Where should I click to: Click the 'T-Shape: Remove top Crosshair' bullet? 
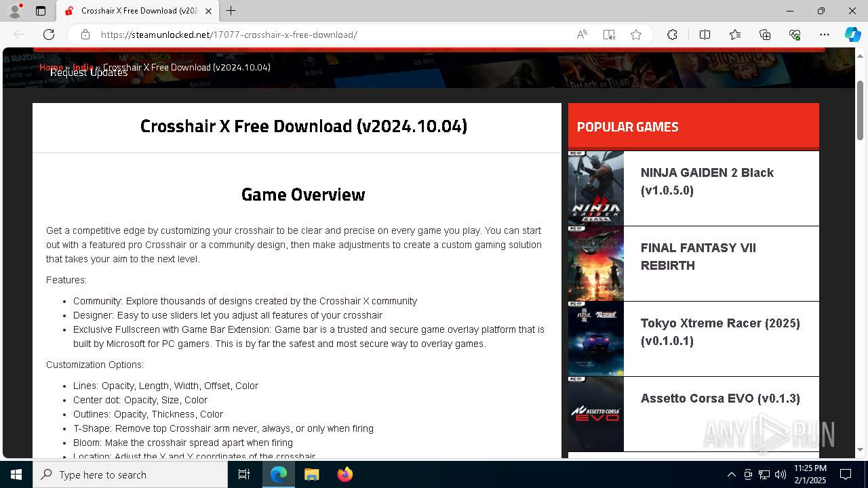pyautogui.click(x=223, y=428)
